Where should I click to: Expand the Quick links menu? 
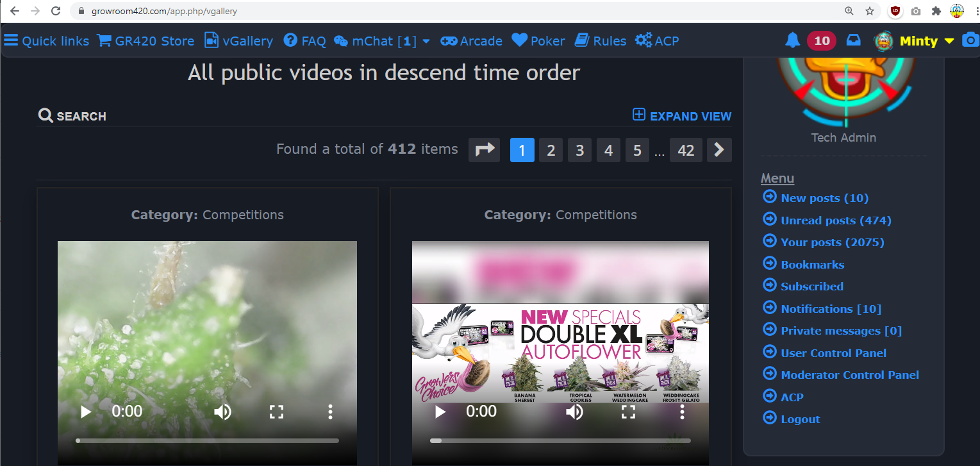[x=47, y=41]
